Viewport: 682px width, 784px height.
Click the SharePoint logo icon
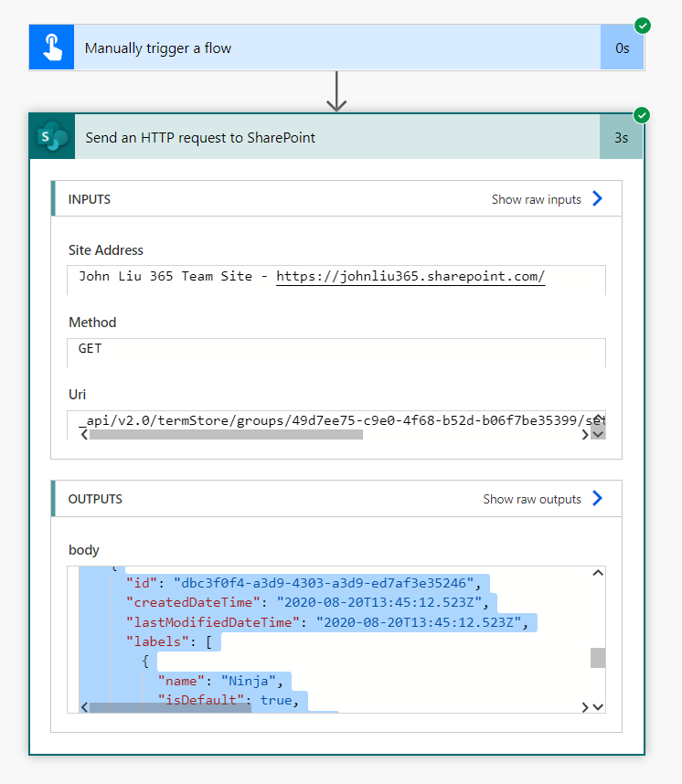click(52, 137)
